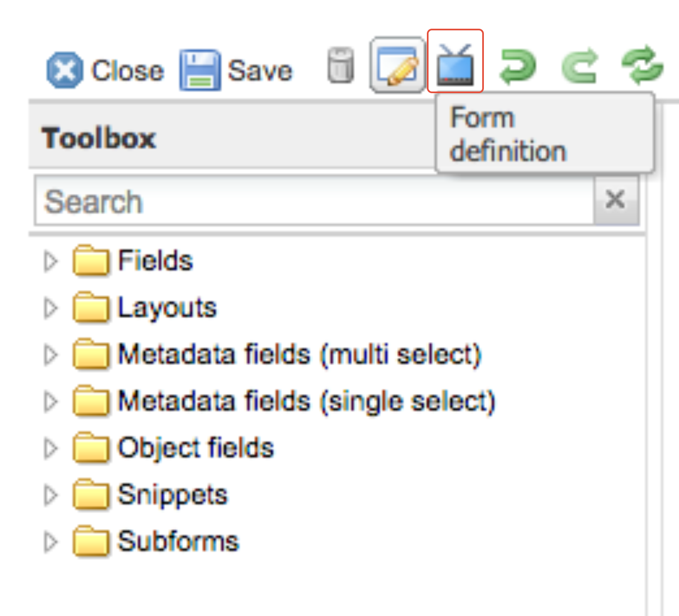Expand the Metadata fields (multi select) arrow
This screenshot has height=616, width=679.
point(51,355)
